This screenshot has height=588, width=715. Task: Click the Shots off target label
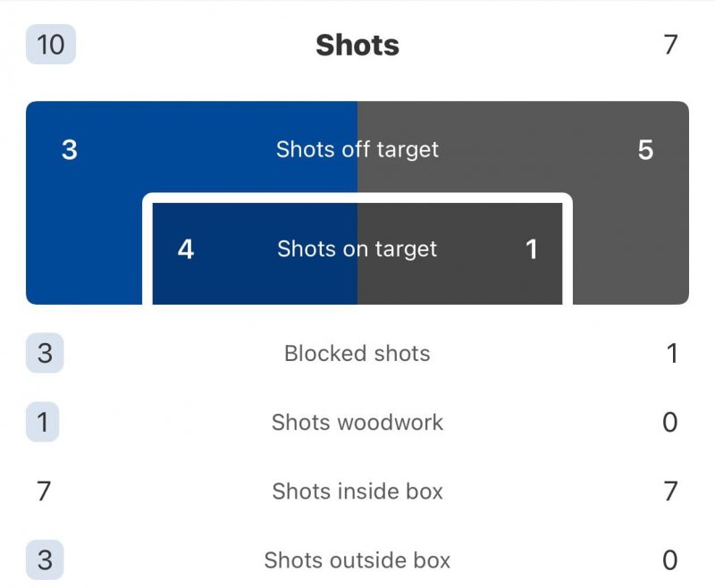point(357,149)
